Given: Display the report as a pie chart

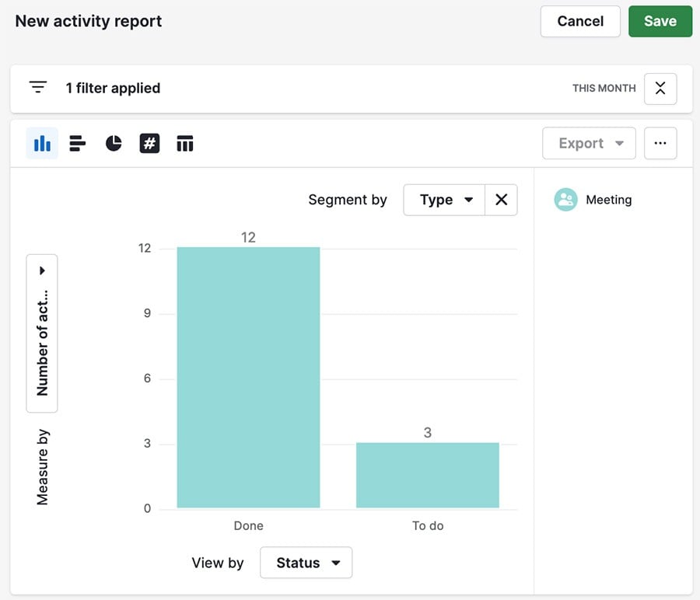Looking at the screenshot, I should [113, 143].
